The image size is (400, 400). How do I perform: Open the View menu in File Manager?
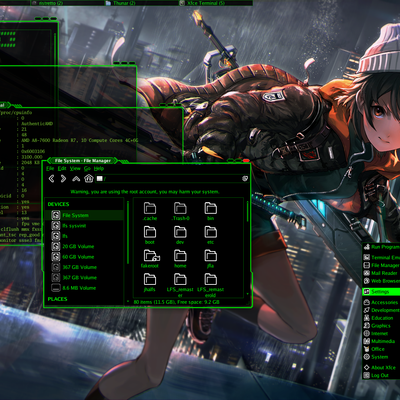75,169
